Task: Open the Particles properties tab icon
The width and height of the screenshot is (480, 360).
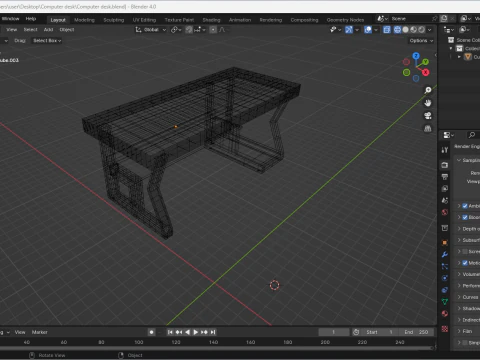Action: click(445, 266)
